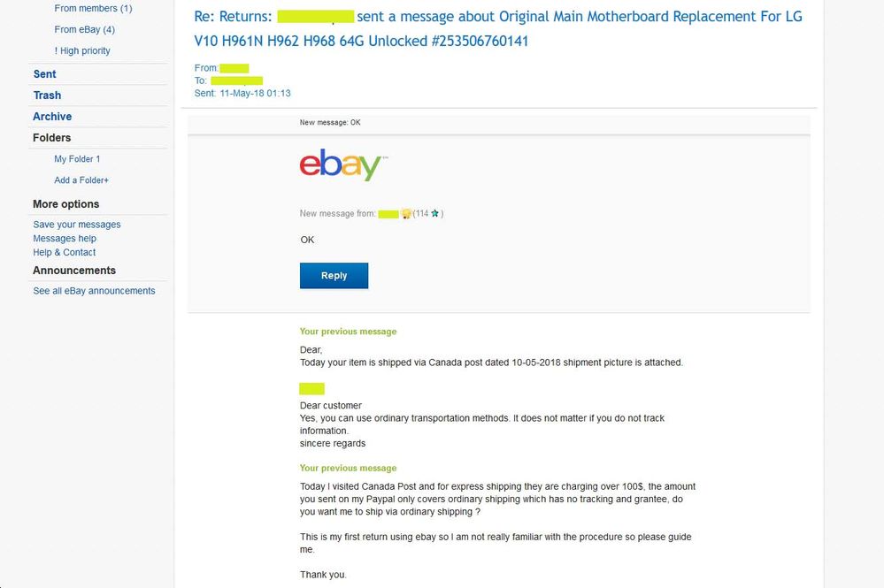The image size is (884, 588).
Task: Click the teal feedback star icon
Action: (434, 213)
